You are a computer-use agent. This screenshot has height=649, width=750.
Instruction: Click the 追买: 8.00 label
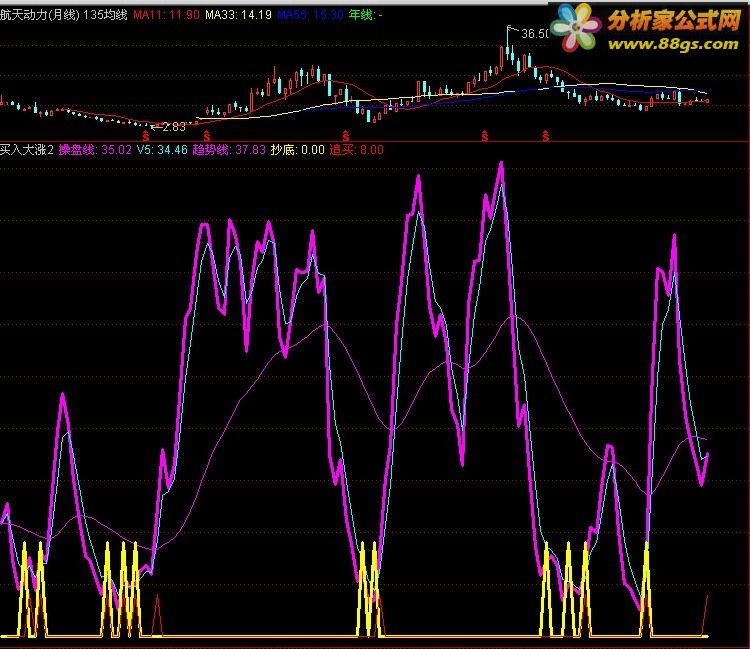(x=356, y=150)
